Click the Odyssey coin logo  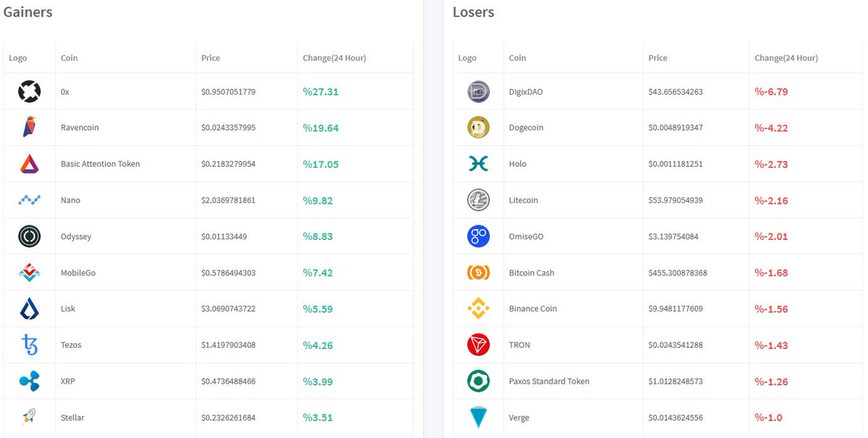pyautogui.click(x=29, y=236)
